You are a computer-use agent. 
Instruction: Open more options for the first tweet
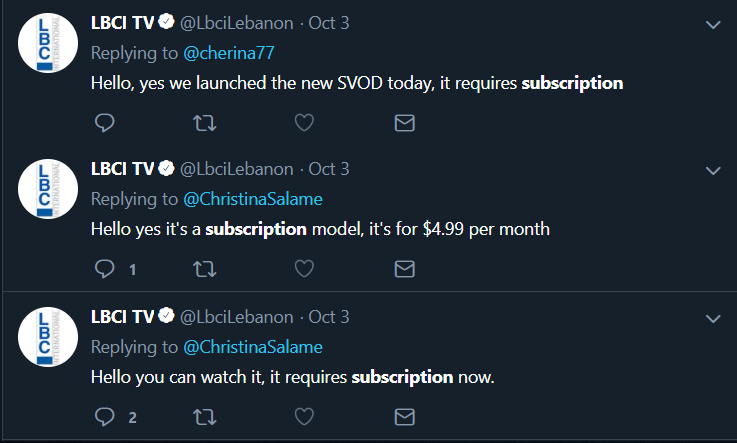click(713, 24)
